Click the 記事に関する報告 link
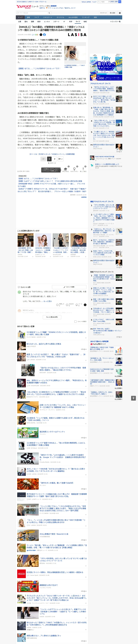 tap(24, 172)
